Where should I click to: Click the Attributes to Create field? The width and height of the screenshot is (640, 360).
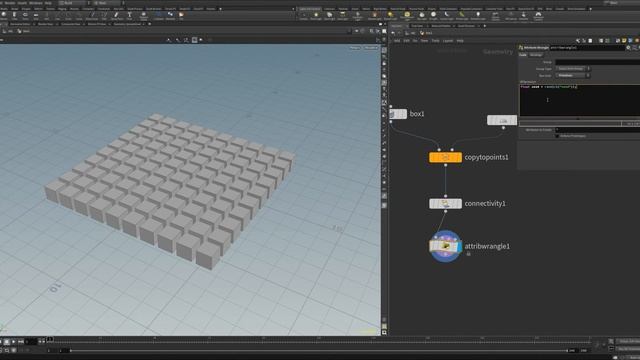[598, 130]
